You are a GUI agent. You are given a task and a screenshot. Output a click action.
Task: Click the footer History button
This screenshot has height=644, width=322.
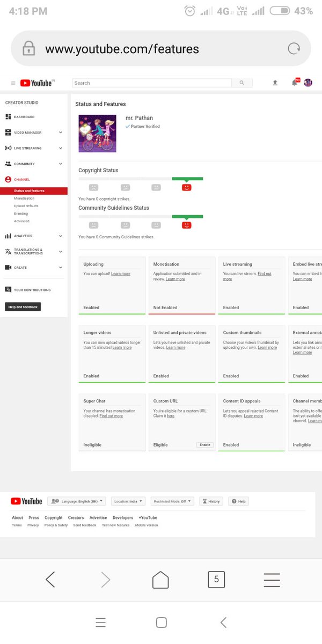[211, 501]
